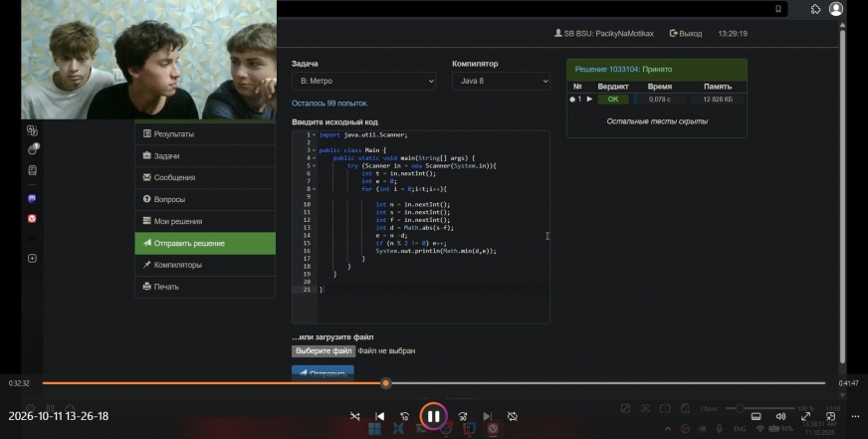Open the Windows Start button in taskbar
Viewport: 868px width, 439px height.
[x=374, y=429]
